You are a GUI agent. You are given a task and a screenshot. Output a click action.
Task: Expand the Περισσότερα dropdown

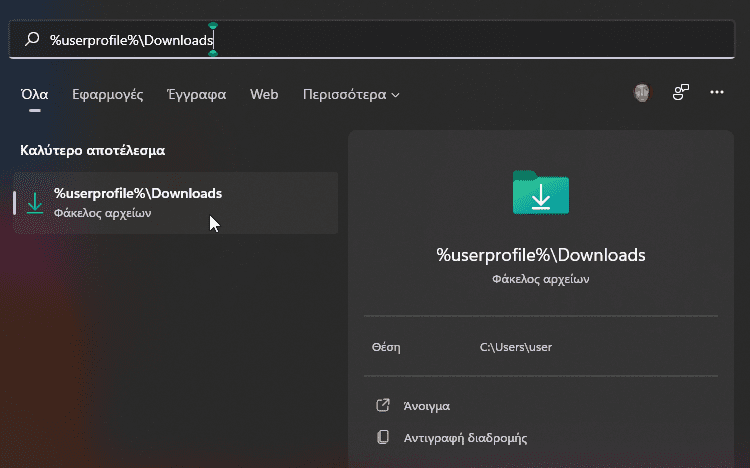351,94
